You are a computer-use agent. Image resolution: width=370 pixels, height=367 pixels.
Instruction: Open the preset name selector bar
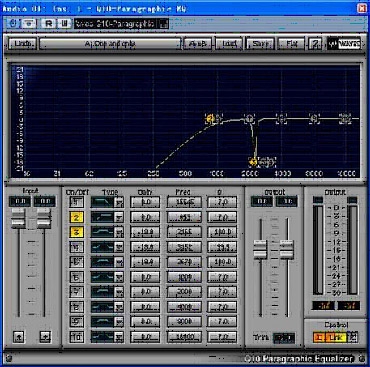coord(110,44)
